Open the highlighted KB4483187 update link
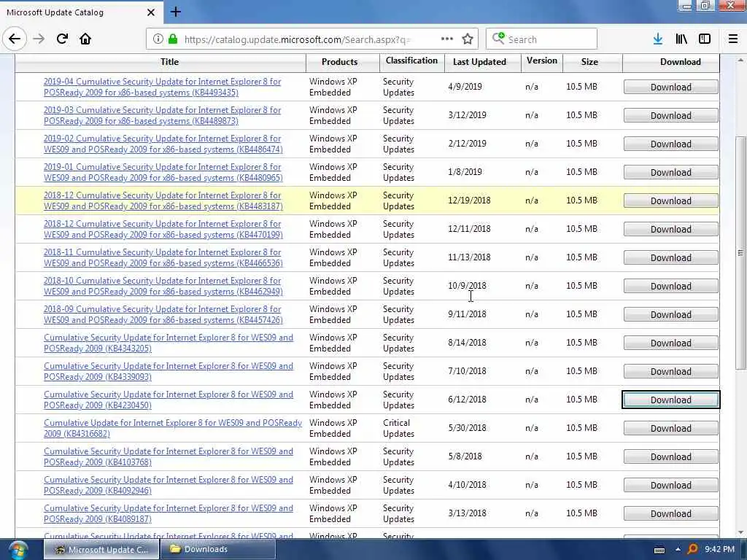The width and height of the screenshot is (747, 560). coord(163,201)
